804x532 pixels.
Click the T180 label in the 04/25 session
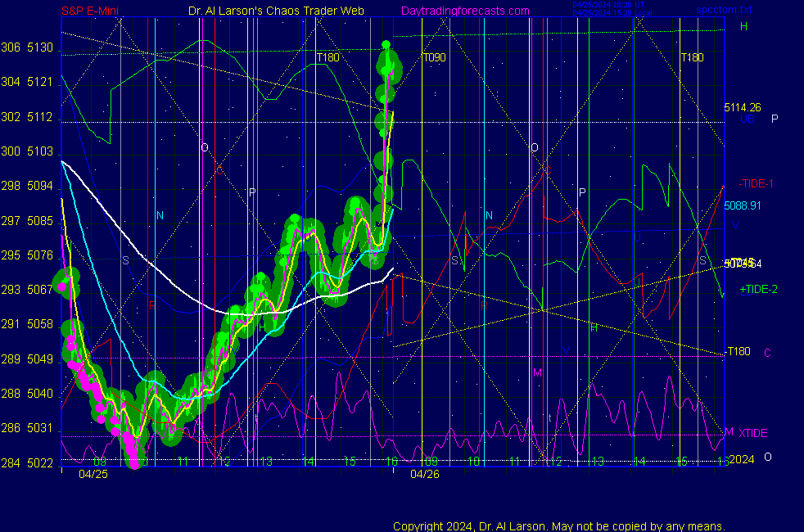click(x=328, y=57)
